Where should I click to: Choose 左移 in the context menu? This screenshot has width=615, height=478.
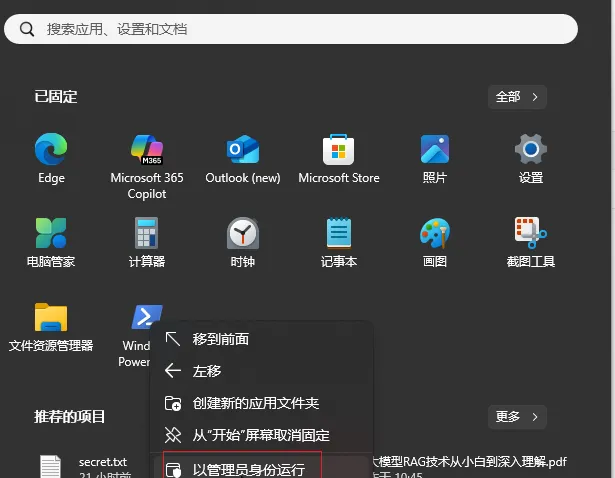click(261, 371)
